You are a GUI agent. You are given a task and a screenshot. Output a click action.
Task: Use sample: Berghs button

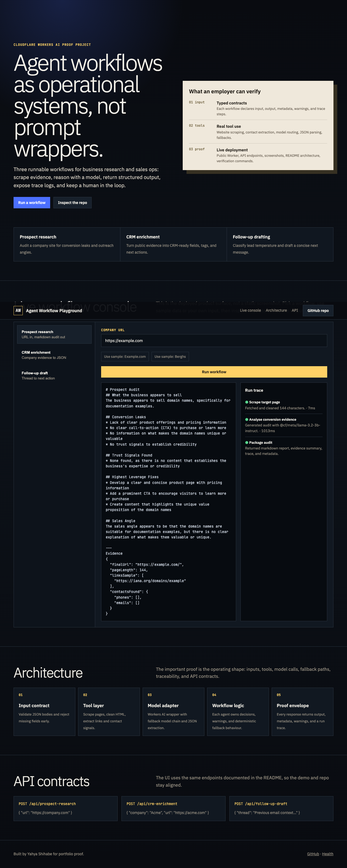coord(170,356)
